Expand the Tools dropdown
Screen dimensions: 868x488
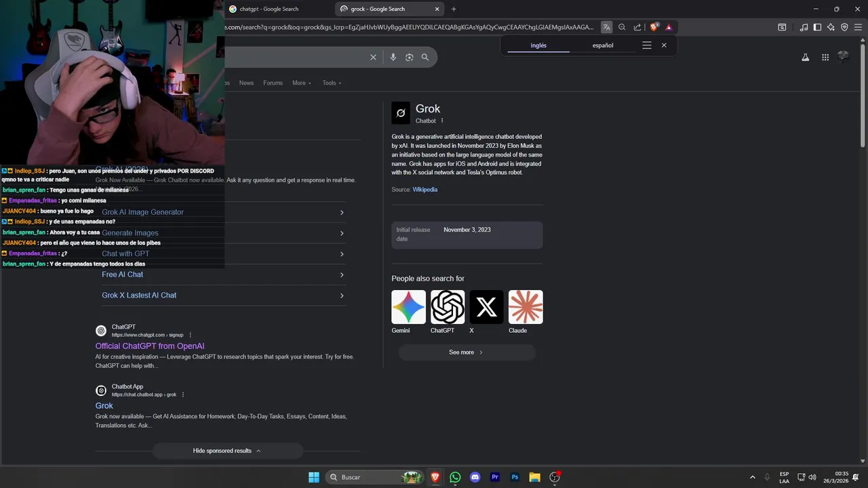332,83
